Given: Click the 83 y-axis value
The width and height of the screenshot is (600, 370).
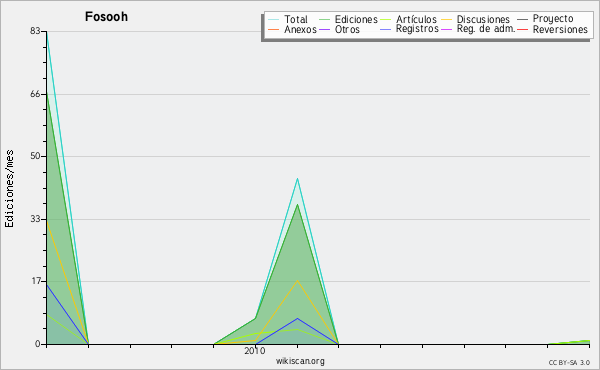Looking at the screenshot, I should click(35, 31).
